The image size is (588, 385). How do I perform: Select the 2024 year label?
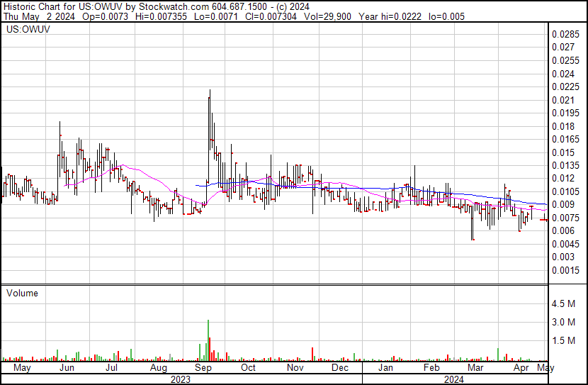point(453,379)
